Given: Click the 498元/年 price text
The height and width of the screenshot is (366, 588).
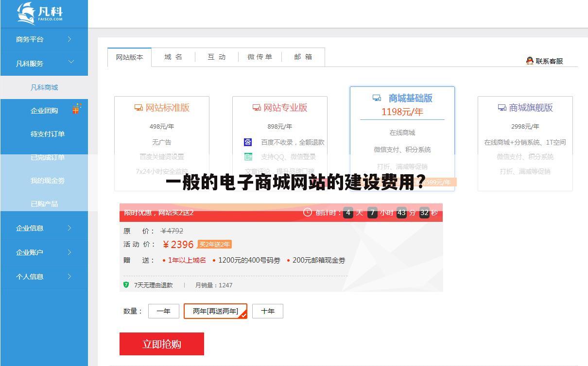Looking at the screenshot, I should coord(162,126).
